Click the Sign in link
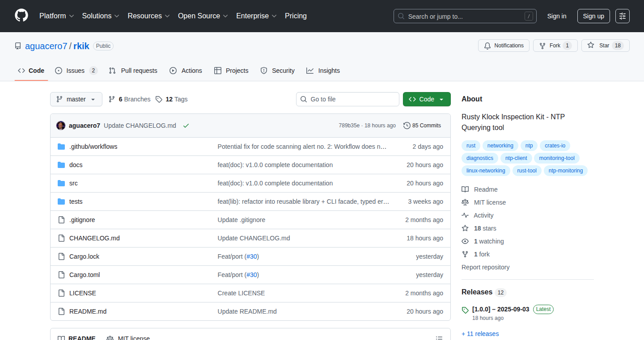Viewport: 644px width, 340px height. (557, 16)
